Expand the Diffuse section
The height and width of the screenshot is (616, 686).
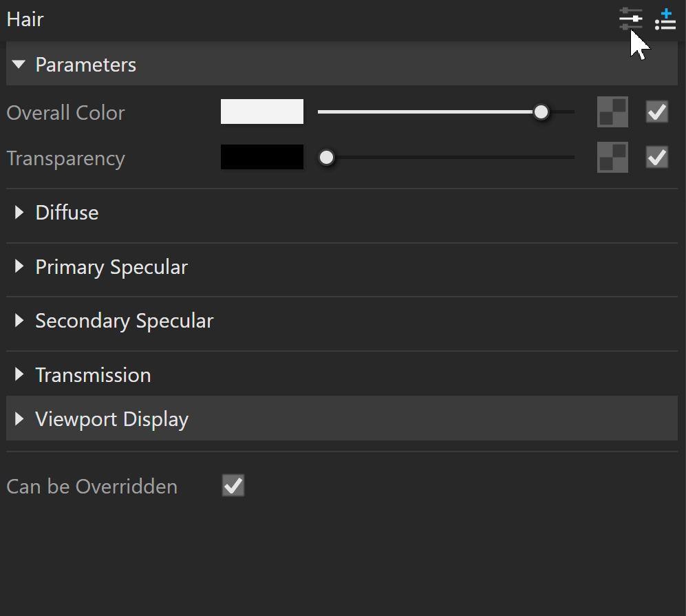point(19,213)
